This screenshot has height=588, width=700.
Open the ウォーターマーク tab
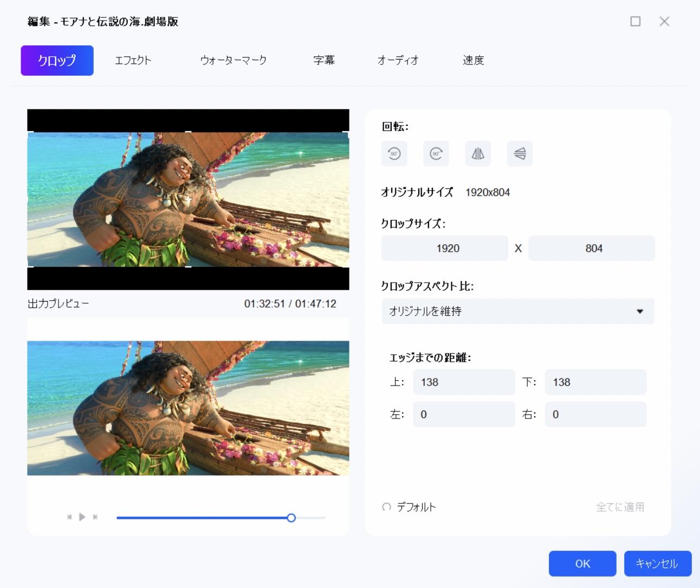(234, 60)
